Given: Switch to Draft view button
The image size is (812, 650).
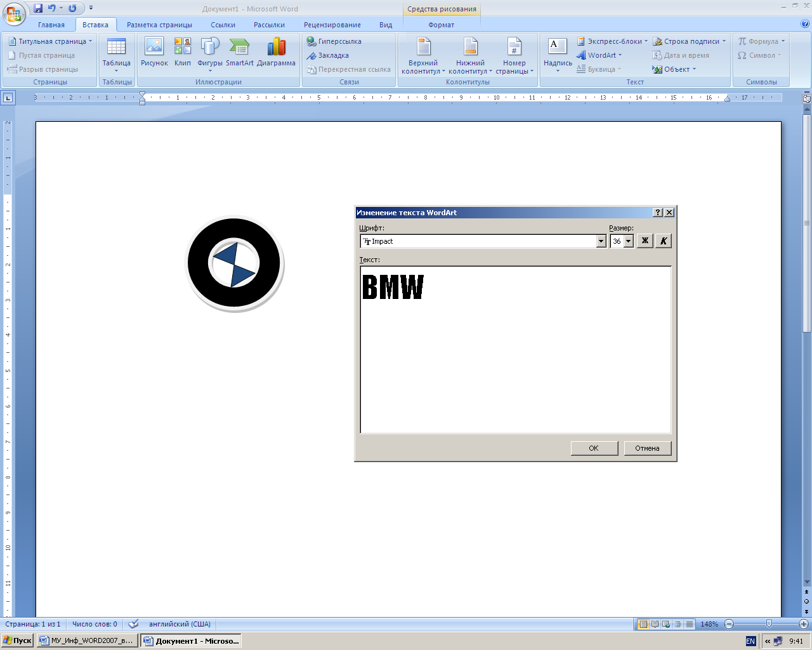Looking at the screenshot, I should tap(690, 624).
